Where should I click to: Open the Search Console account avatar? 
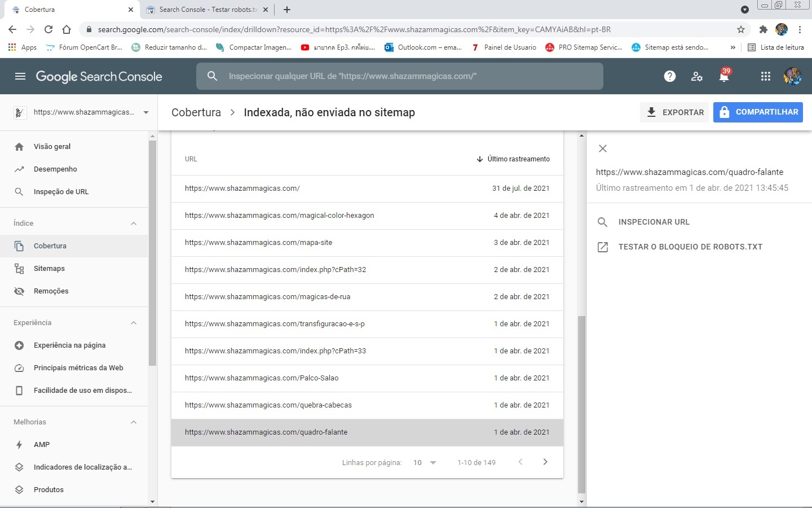coord(793,76)
